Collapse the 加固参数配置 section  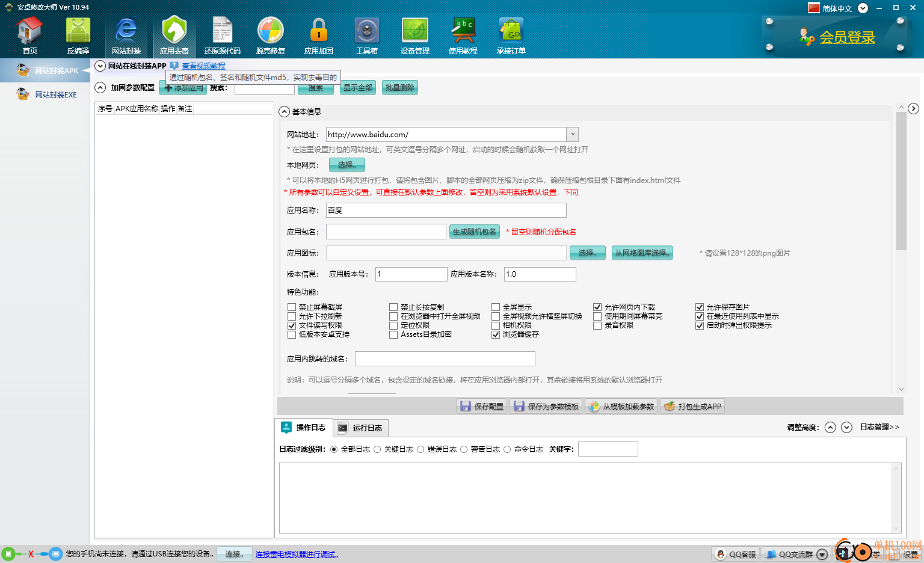[100, 87]
